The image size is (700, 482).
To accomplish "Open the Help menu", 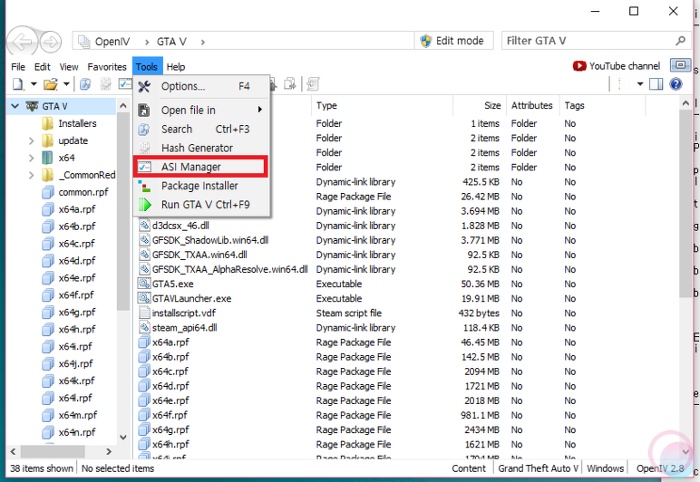I will [175, 67].
